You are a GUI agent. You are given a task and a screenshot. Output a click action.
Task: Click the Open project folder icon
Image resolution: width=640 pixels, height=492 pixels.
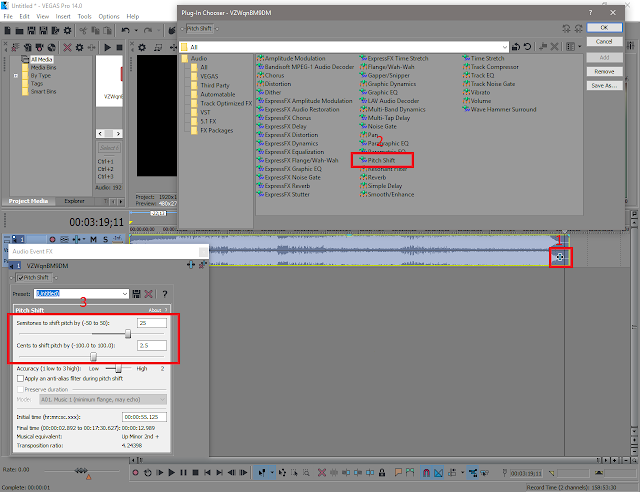19,31
